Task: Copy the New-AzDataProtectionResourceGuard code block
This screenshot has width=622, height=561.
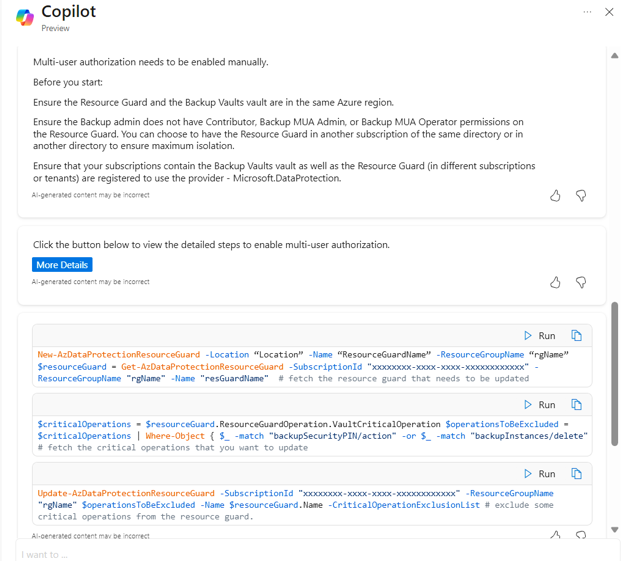Action: [x=576, y=336]
